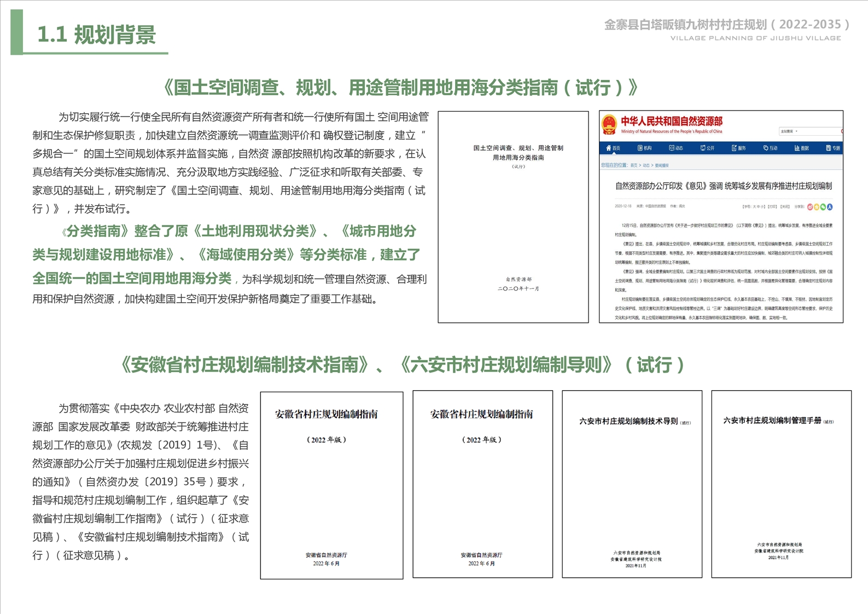Select the 国土空间调查 guide cover thumbnail
Image resolution: width=868 pixels, height=614 pixels.
point(513,217)
